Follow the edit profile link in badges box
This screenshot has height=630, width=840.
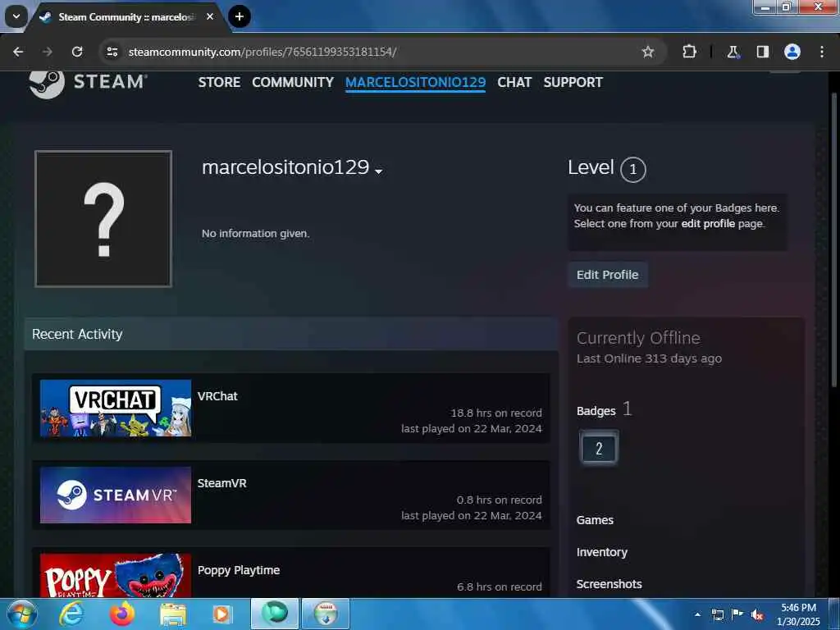pyautogui.click(x=708, y=223)
